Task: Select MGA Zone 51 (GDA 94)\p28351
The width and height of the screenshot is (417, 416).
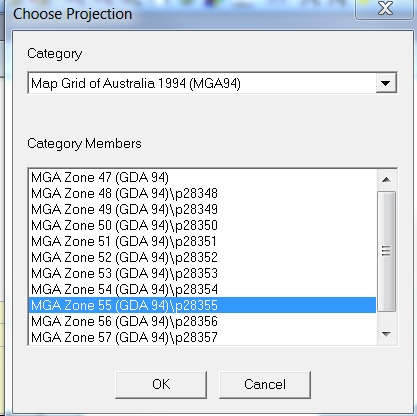Action: (202, 241)
